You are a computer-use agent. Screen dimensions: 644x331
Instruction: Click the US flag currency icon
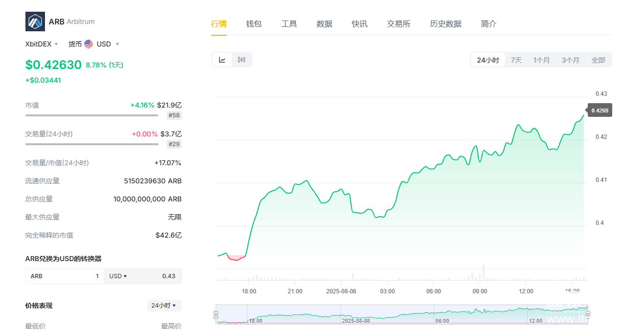click(89, 44)
